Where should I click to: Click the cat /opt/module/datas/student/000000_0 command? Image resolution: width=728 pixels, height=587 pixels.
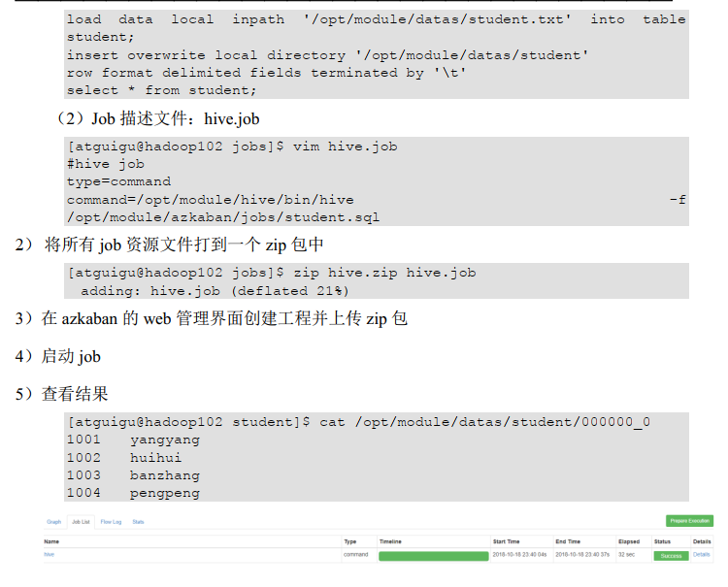(x=358, y=422)
